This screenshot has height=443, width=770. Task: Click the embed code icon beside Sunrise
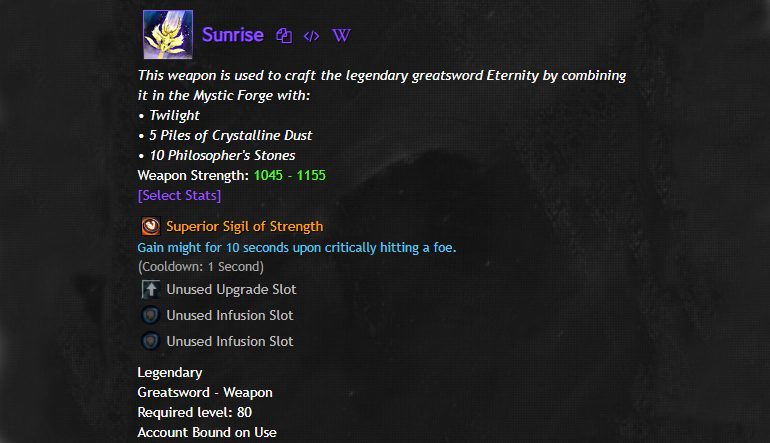coord(311,36)
